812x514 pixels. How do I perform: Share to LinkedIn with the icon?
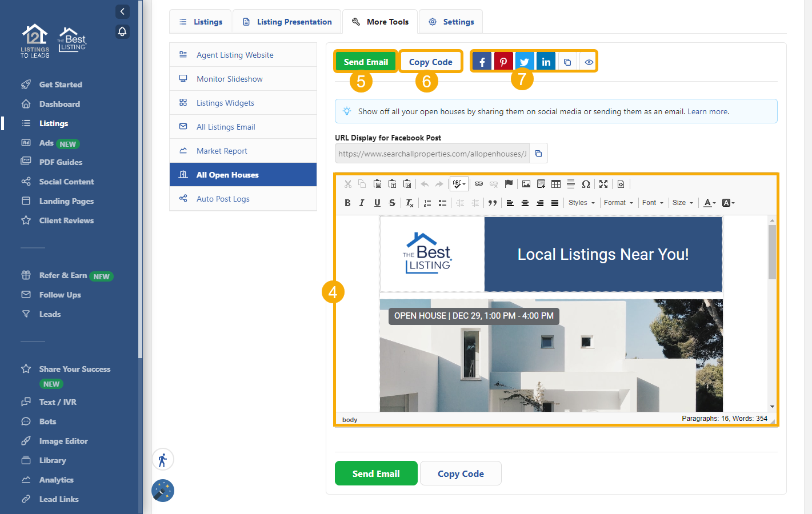pos(546,62)
